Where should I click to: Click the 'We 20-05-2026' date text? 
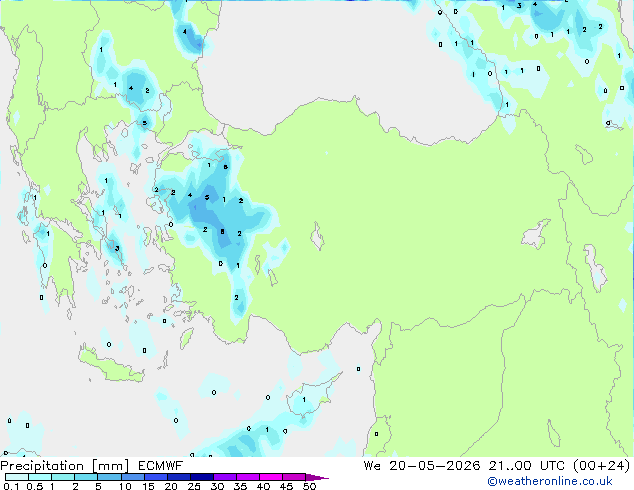coord(422,466)
